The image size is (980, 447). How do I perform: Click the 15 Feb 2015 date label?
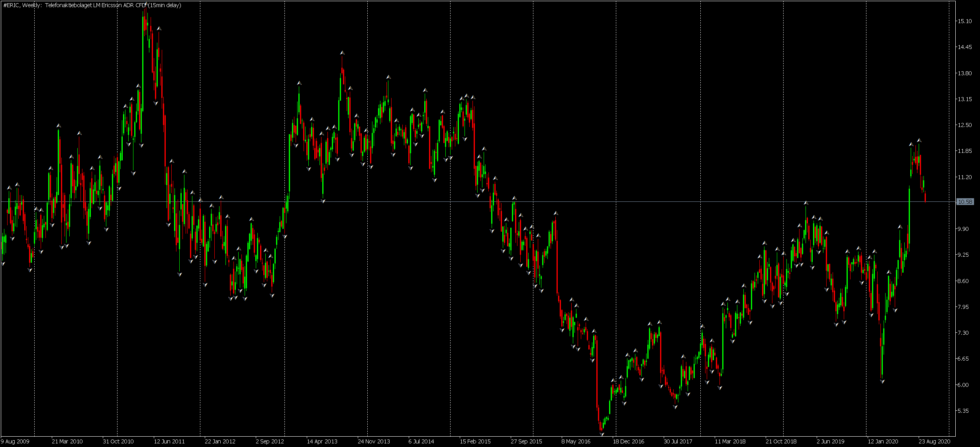475,441
